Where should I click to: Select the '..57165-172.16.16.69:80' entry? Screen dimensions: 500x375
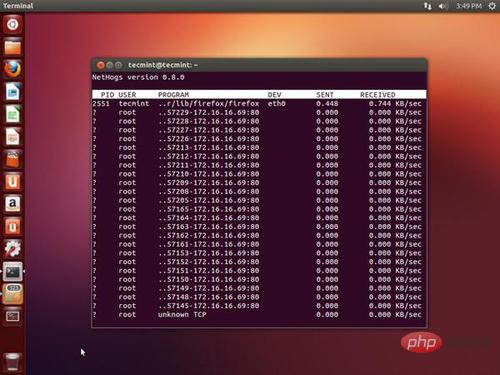tap(209, 209)
